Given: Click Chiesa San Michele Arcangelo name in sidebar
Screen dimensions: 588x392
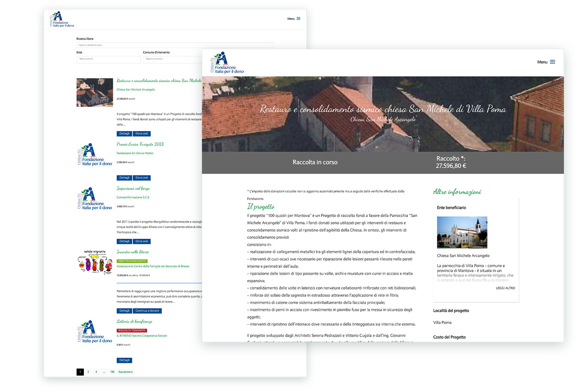Looking at the screenshot, I should 463,256.
